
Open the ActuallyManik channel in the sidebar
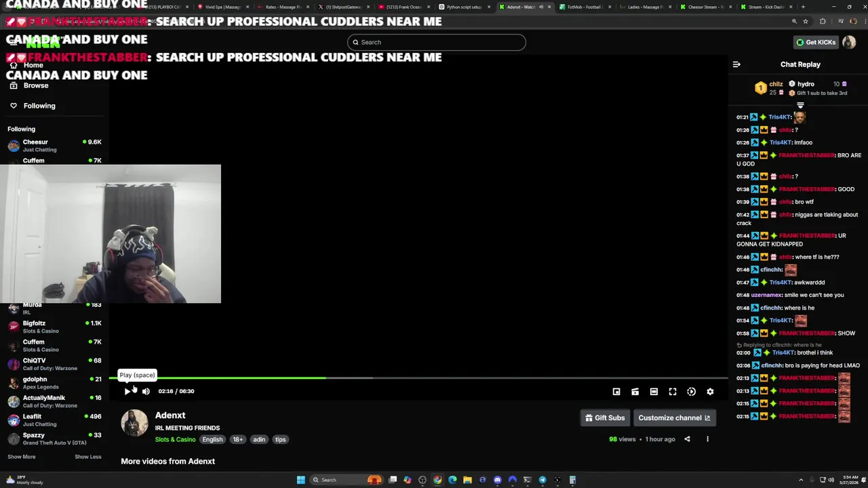(54, 401)
